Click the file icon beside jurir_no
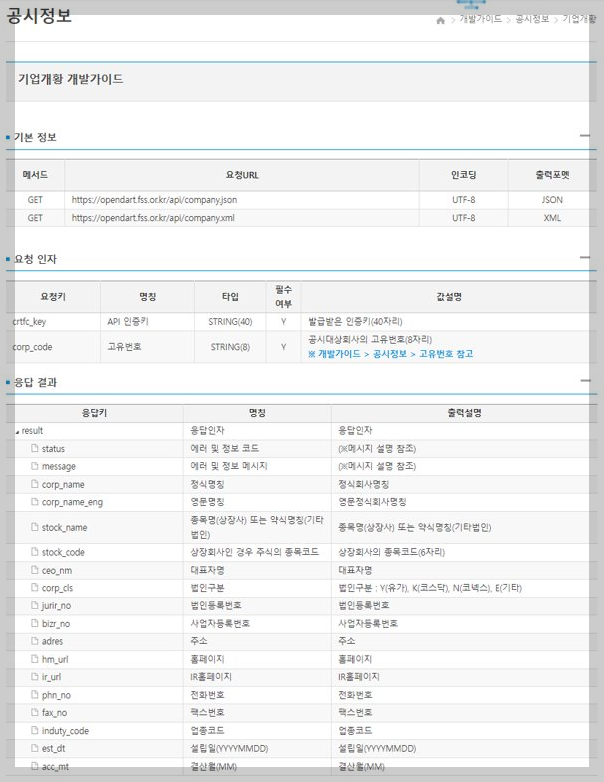 pos(34,605)
